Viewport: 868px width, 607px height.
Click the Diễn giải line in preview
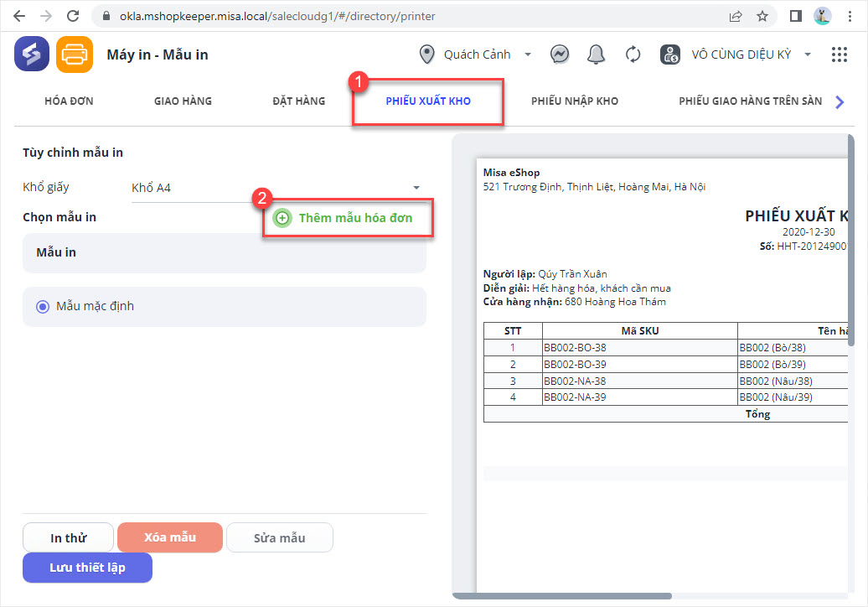576,288
